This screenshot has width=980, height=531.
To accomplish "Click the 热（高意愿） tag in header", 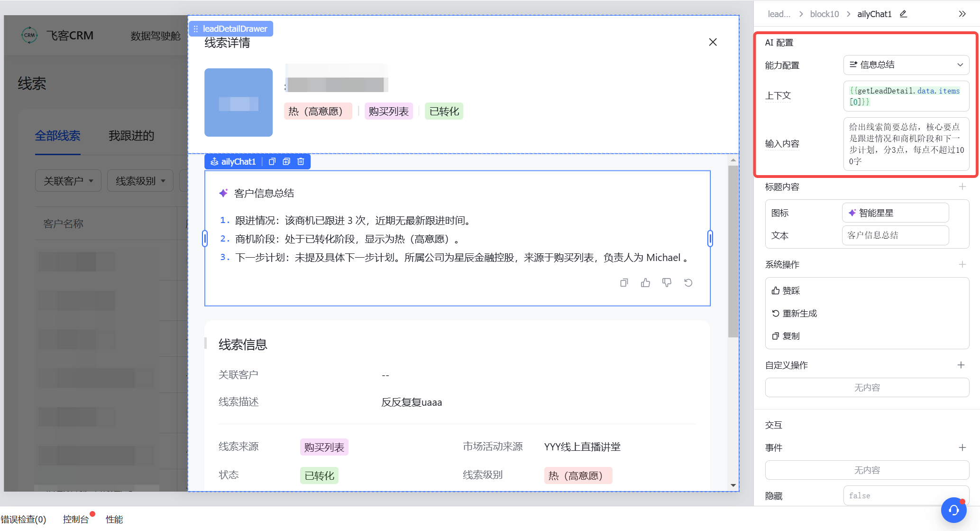I will click(318, 111).
